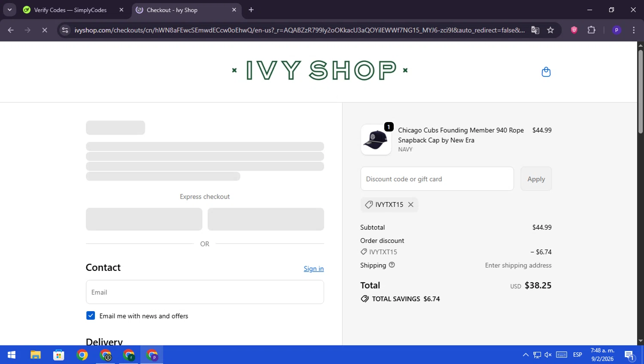
Task: Open the first Chrome taskbar icon
Action: click(x=82, y=355)
